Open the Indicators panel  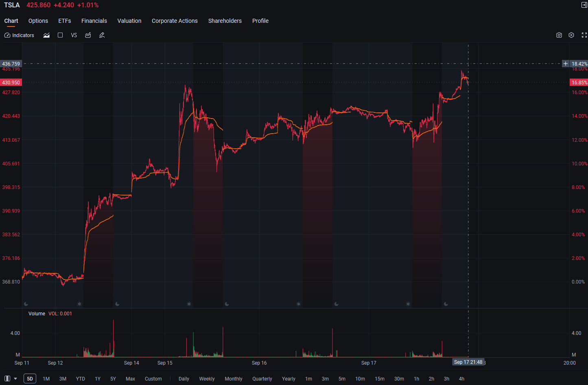[19, 35]
